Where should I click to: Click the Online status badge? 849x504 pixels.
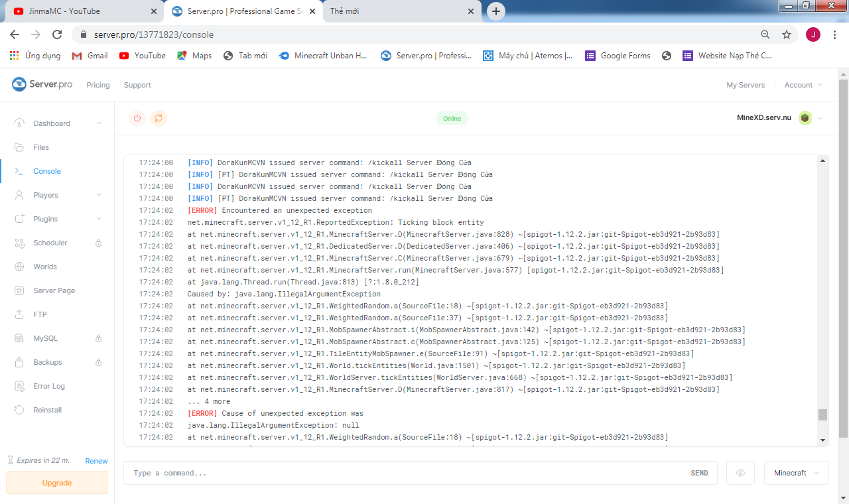pyautogui.click(x=452, y=119)
